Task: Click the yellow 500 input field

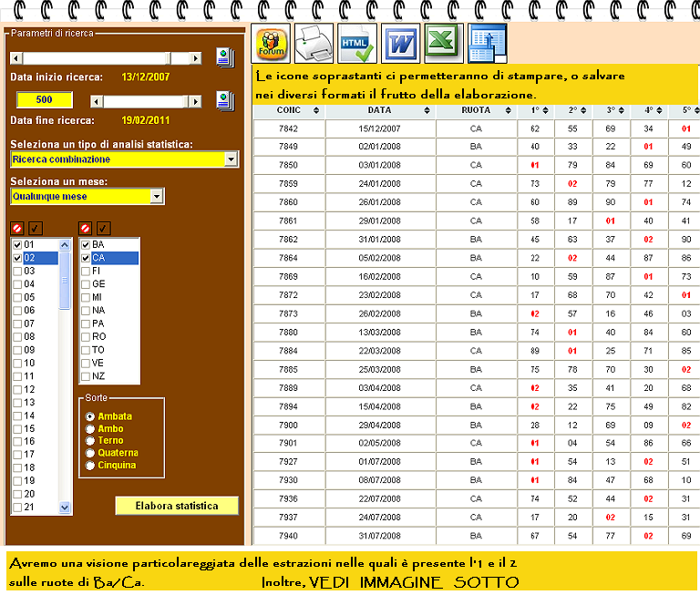Action: [44, 99]
